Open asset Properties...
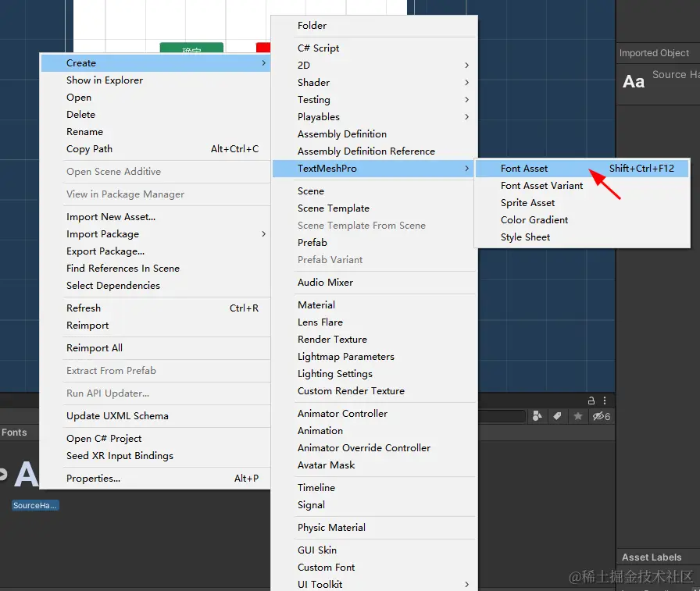 click(155, 478)
